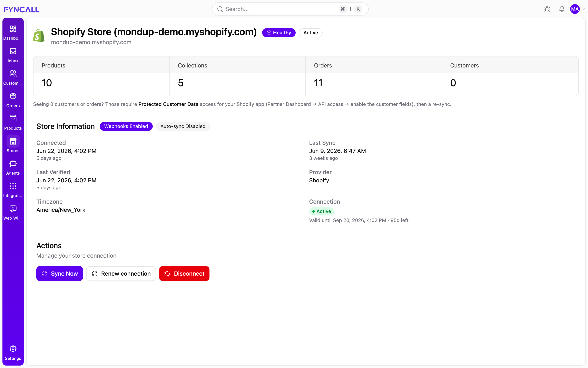Image resolution: width=588 pixels, height=368 pixels.
Task: Click Provider value Shopify
Action: [319, 180]
